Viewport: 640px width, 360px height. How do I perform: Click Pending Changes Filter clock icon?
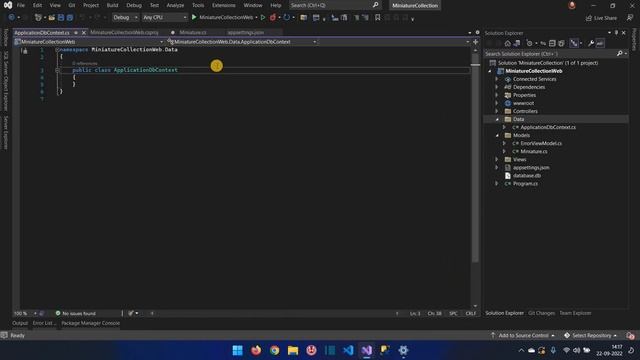(x=529, y=43)
